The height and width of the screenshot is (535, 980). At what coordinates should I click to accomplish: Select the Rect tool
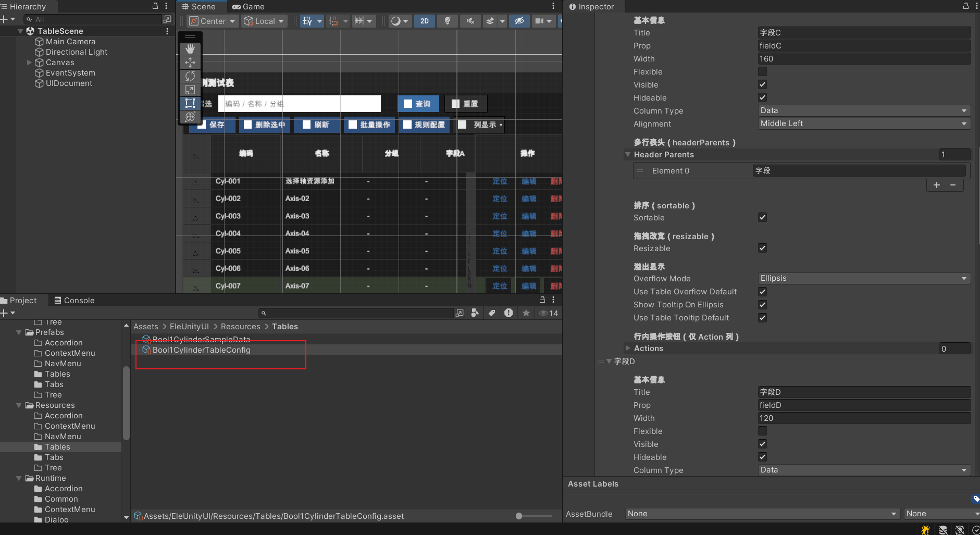point(190,103)
